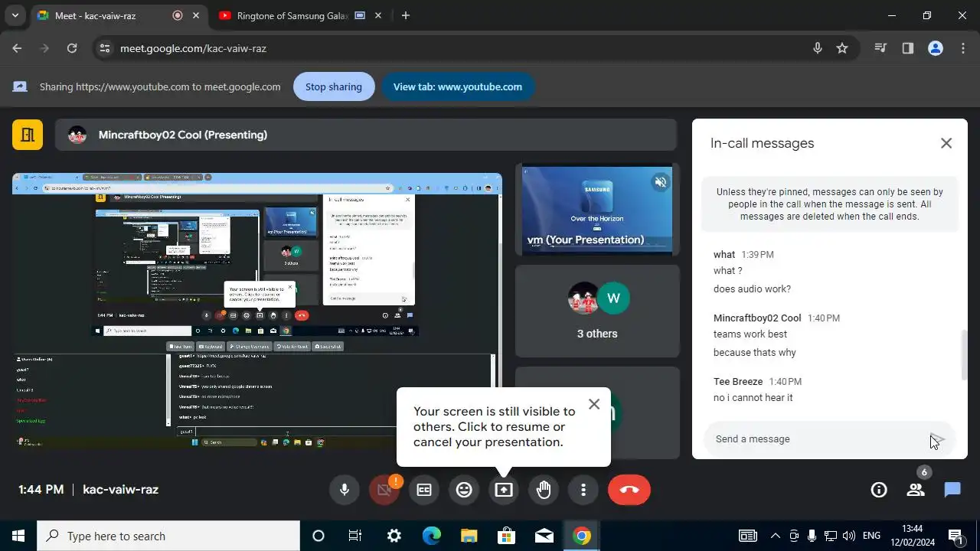Open more options three-dot menu in Meet
980x551 pixels.
583,490
